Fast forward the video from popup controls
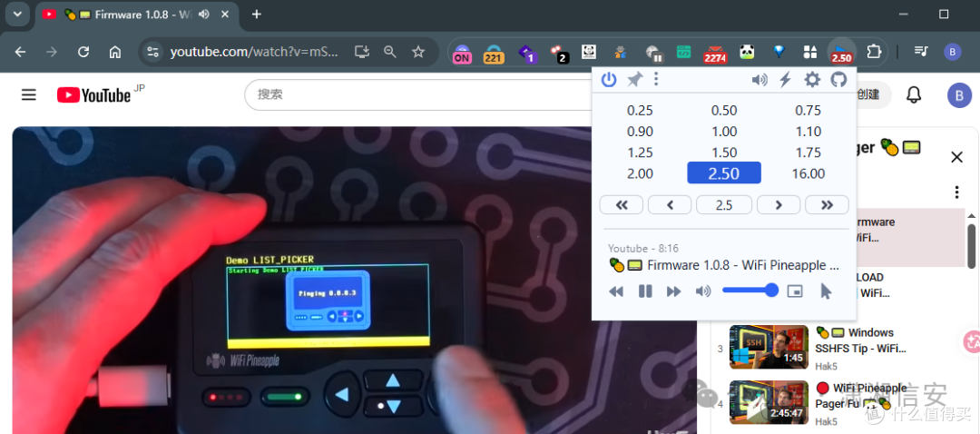 [673, 291]
